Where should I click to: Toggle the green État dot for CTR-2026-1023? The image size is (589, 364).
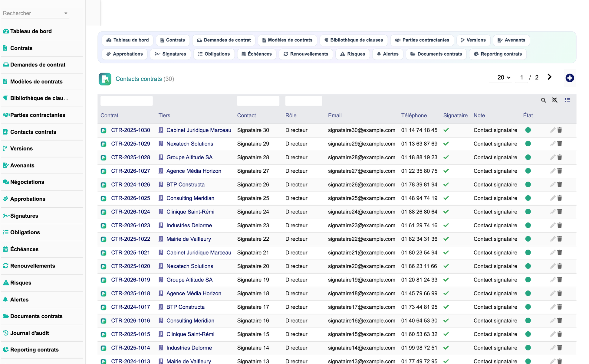[528, 225]
